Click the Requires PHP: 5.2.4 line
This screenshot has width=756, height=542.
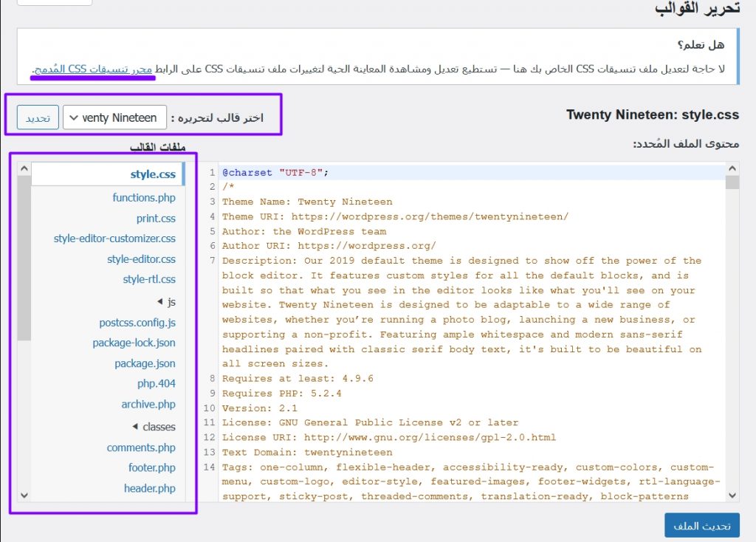pyautogui.click(x=281, y=394)
